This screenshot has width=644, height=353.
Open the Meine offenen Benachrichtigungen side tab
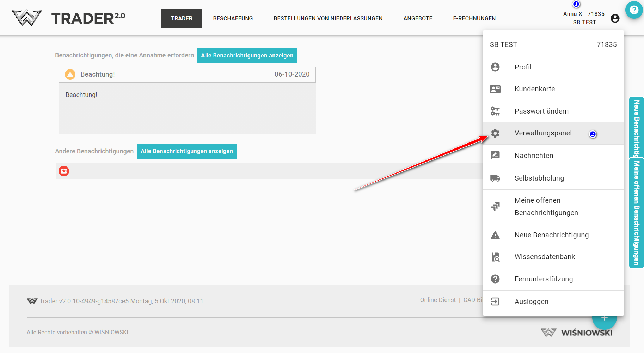637,213
